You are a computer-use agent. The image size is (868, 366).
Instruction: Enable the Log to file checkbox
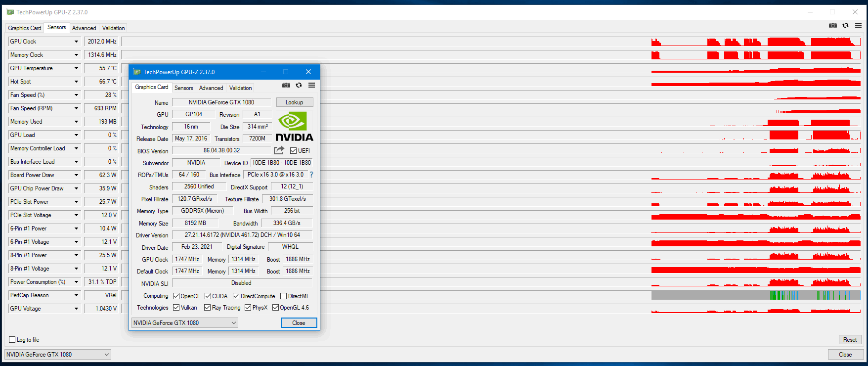12,340
